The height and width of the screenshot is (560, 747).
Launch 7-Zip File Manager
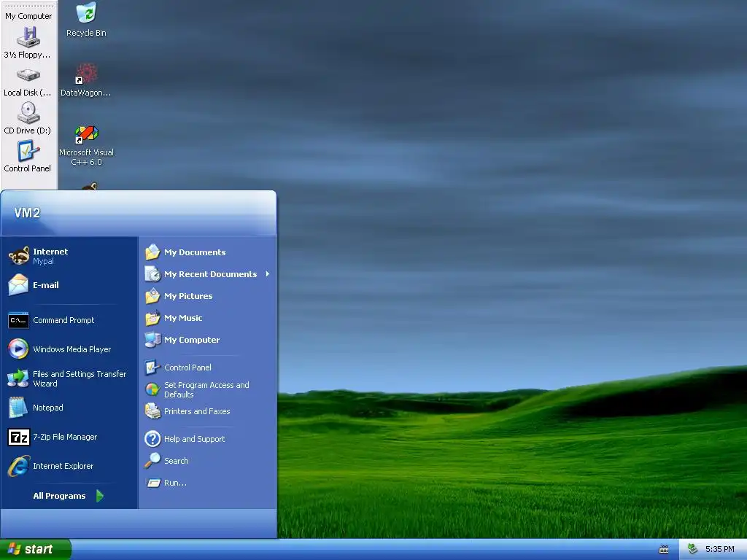click(x=70, y=437)
